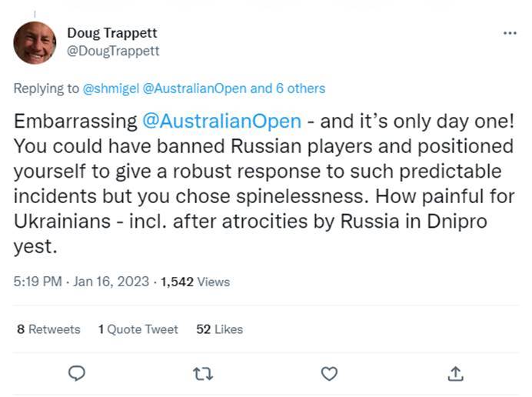Expand the "6 others" recipients list
Image resolution: width=532 pixels, height=397 pixels.
coord(301,88)
